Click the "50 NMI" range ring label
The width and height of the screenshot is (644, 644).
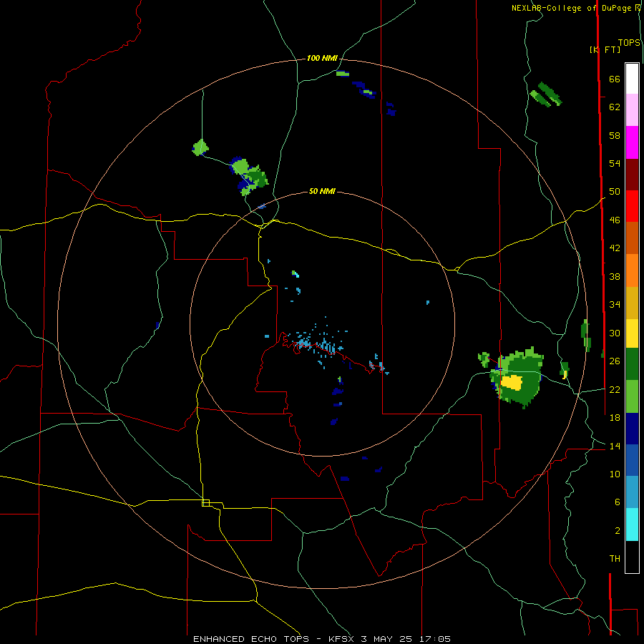pos(322,191)
